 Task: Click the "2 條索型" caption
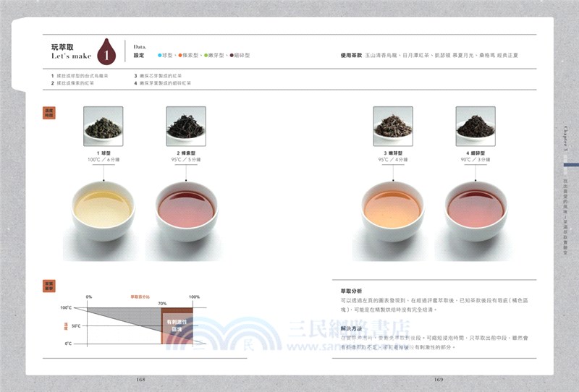pos(186,153)
